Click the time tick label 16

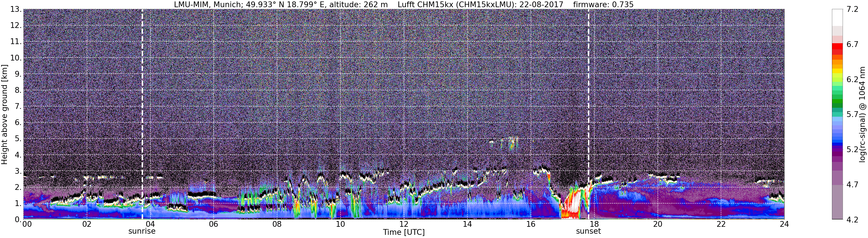(x=531, y=224)
